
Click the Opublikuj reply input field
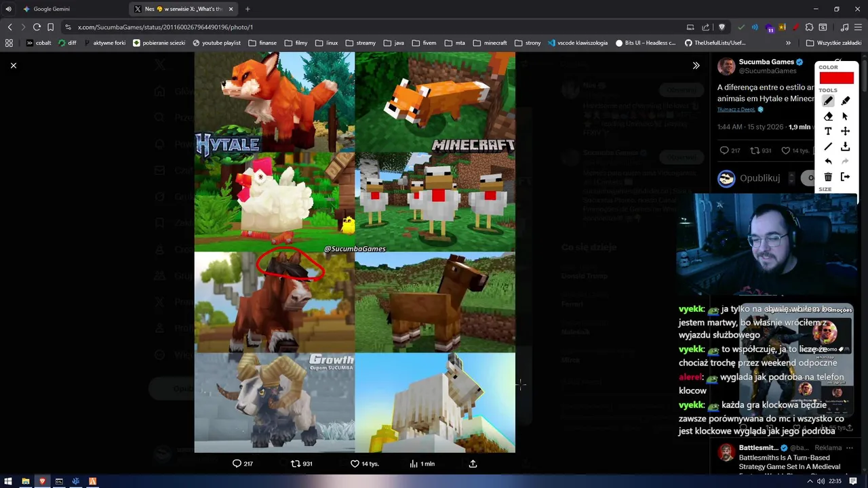[759, 178]
